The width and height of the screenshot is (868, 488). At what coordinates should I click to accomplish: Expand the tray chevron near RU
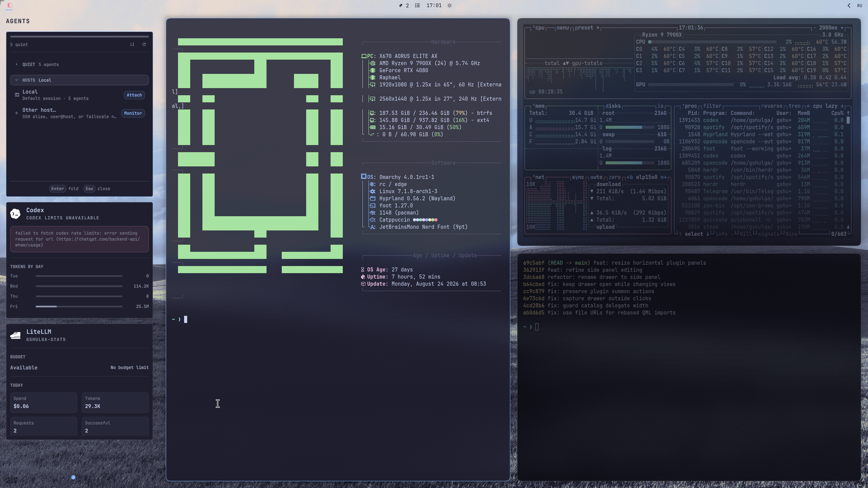pos(849,5)
